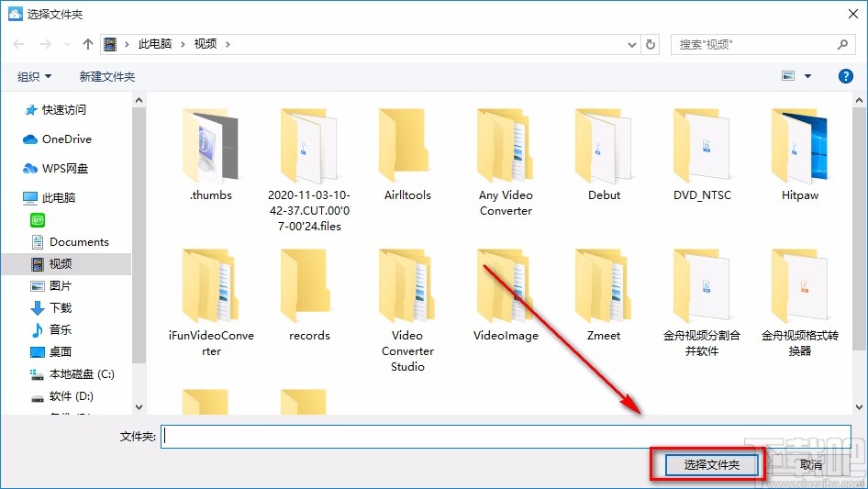Image resolution: width=868 pixels, height=489 pixels.
Task: Select the .thumbs folder
Action: 211,155
